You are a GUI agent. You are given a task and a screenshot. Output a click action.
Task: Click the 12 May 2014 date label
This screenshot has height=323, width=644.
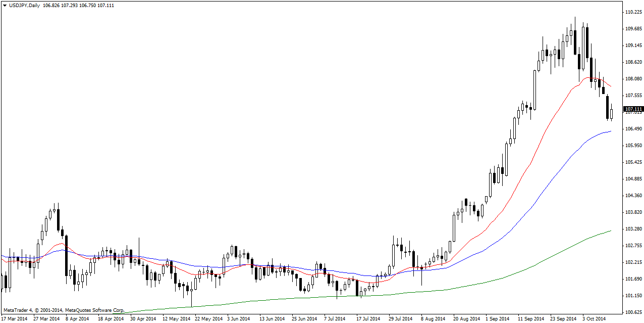click(177, 319)
